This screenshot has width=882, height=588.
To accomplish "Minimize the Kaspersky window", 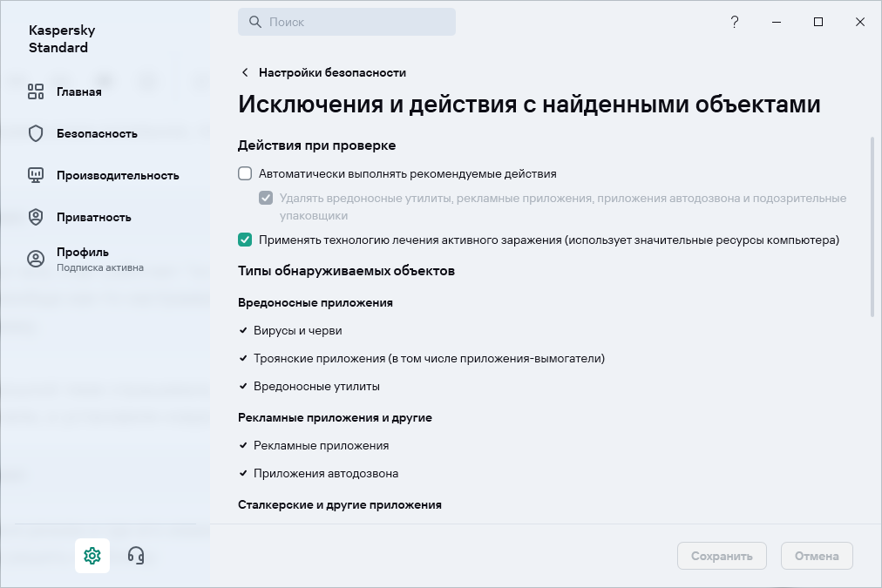I will pos(777,22).
